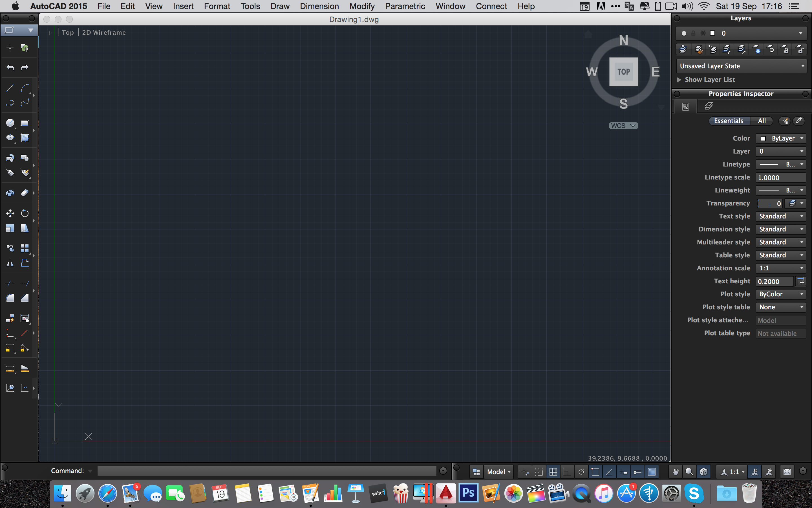Toggle Ortho mode in status bar
The height and width of the screenshot is (508, 812).
(567, 472)
